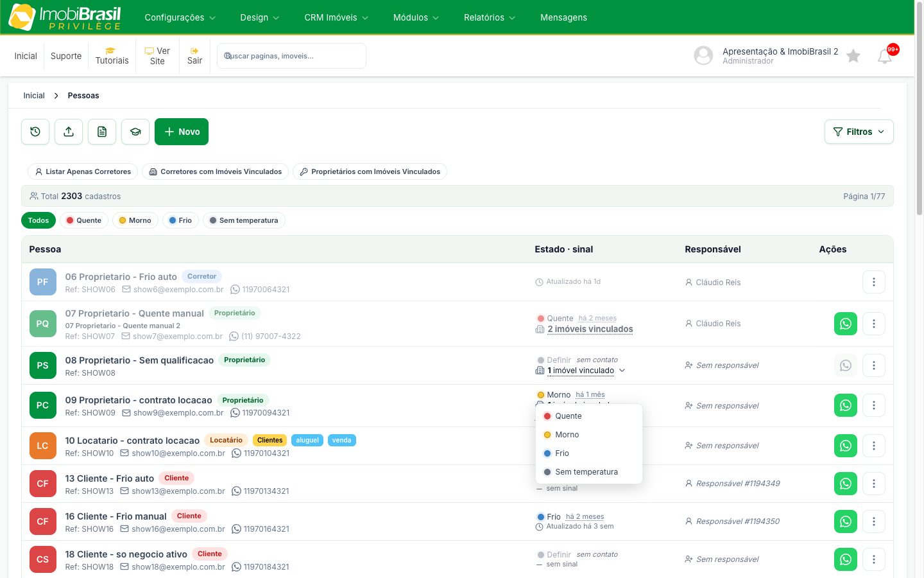Expand the Design menu

260,17
